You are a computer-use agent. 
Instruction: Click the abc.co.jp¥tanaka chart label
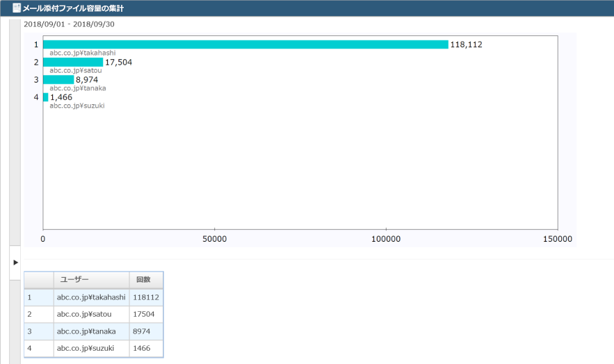[78, 88]
